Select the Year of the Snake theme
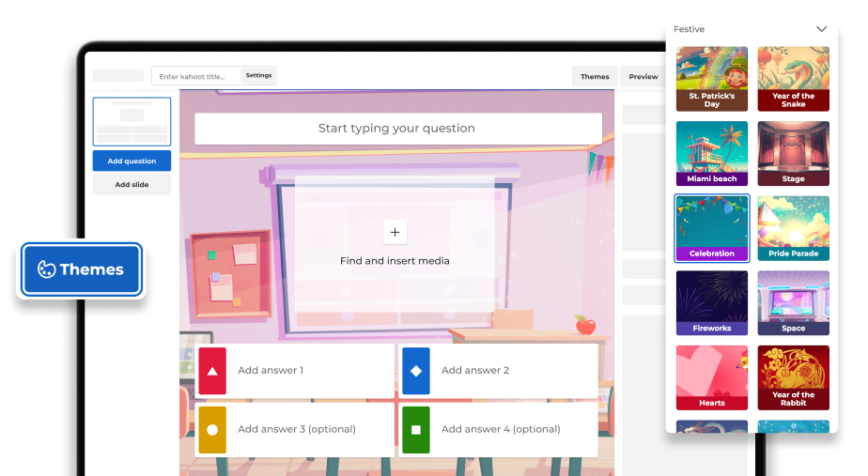Screen dimensions: 868x476 [x=794, y=78]
